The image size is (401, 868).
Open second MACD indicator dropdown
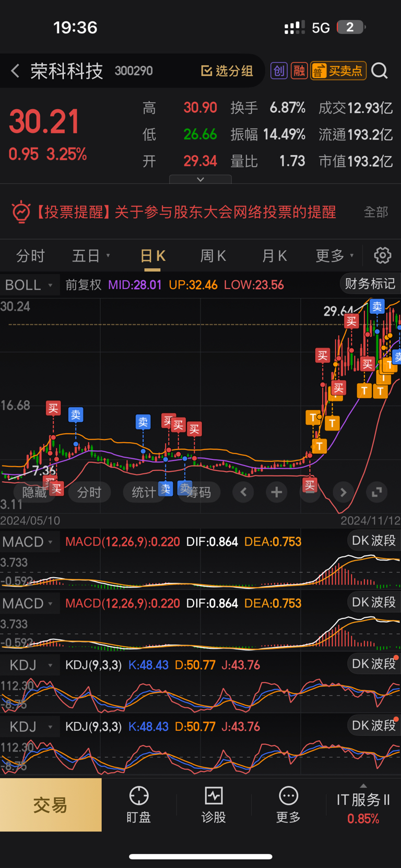coord(29,603)
